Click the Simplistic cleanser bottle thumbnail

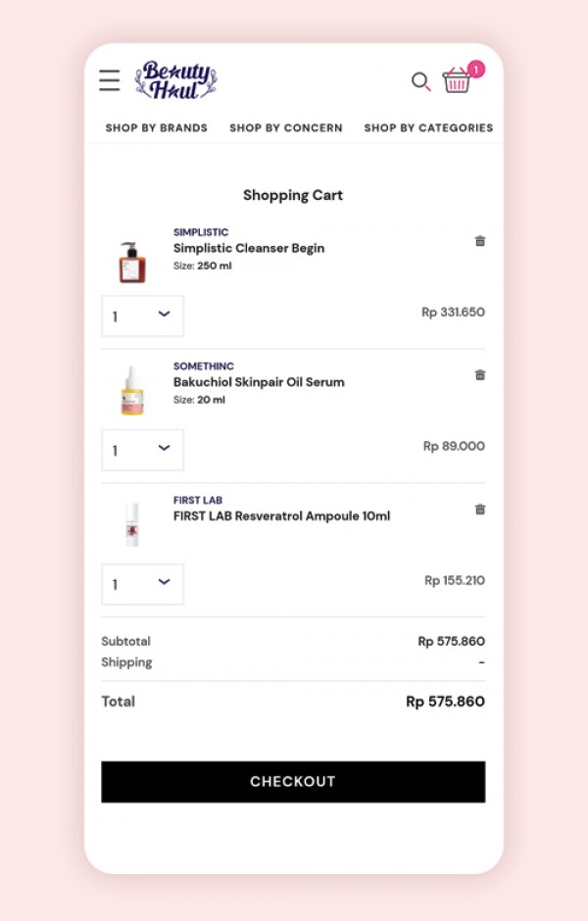point(131,262)
